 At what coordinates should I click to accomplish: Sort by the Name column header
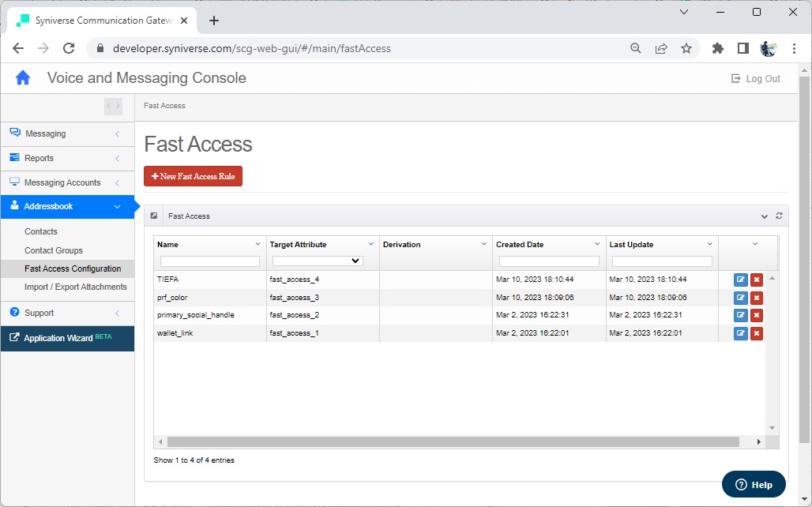coord(167,245)
